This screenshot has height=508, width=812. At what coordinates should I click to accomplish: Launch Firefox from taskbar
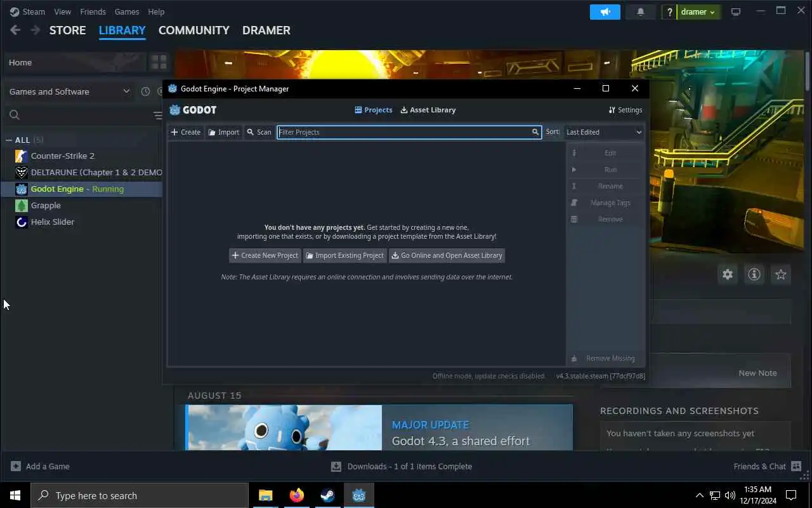click(x=296, y=495)
